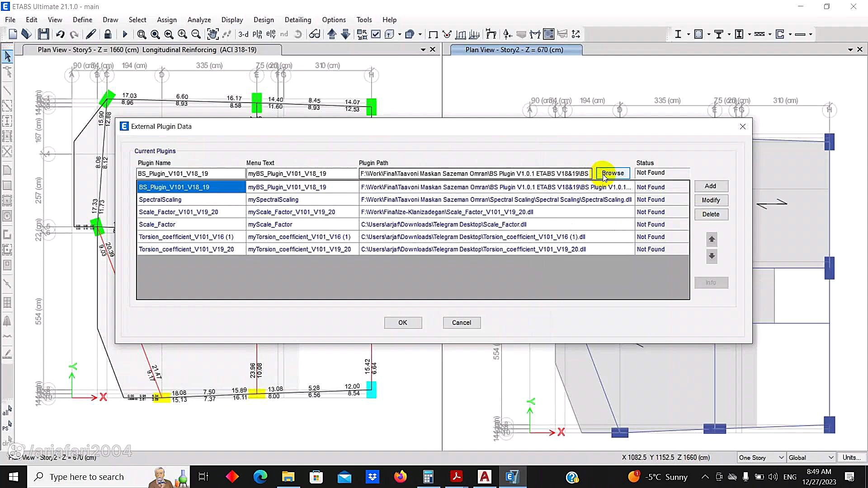Click the Save Model floppy icon

(43, 34)
